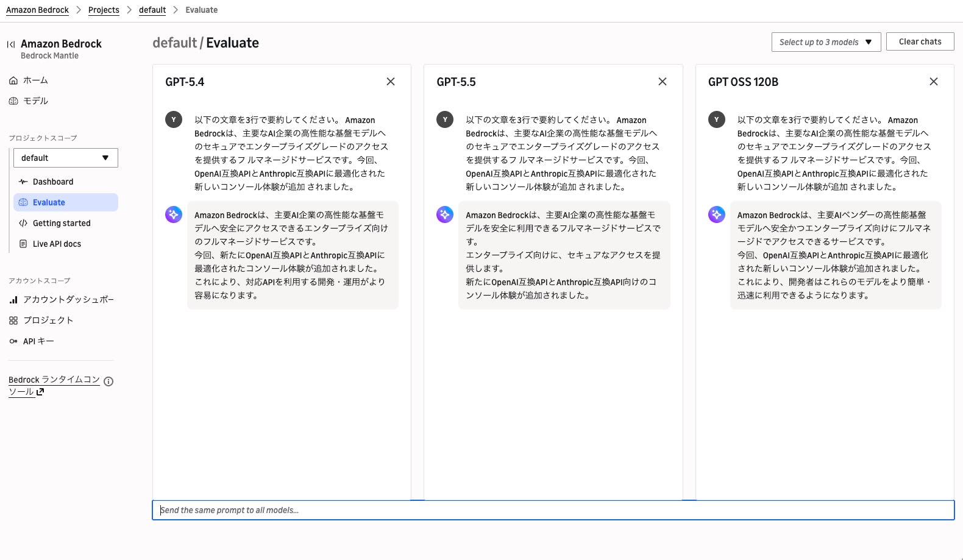Click the user avatar in GPT-5.5 chat
The image size is (963, 560).
[x=445, y=119]
